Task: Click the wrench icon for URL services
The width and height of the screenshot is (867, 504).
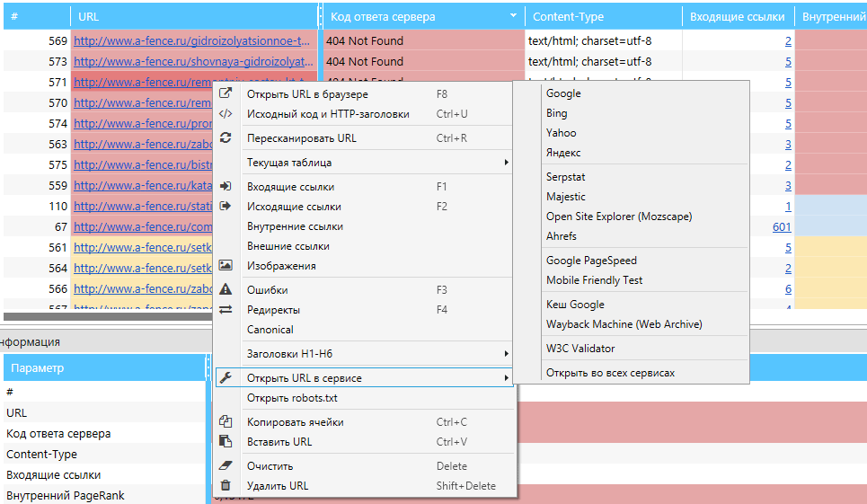Action: [x=226, y=378]
